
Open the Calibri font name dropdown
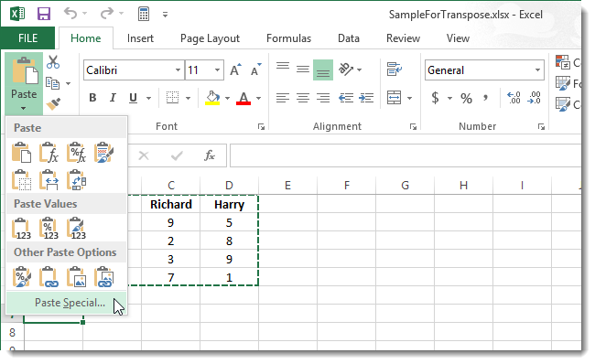(178, 70)
